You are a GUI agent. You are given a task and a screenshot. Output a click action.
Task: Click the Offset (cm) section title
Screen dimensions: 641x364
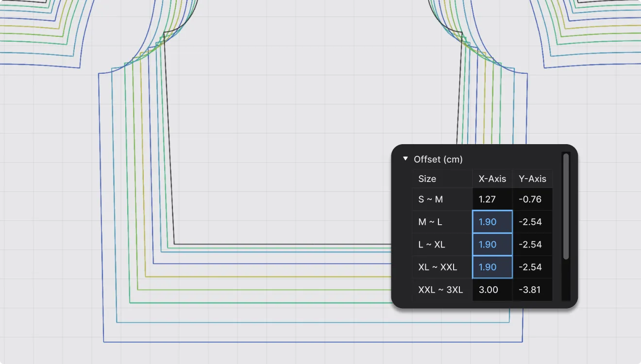[438, 159]
